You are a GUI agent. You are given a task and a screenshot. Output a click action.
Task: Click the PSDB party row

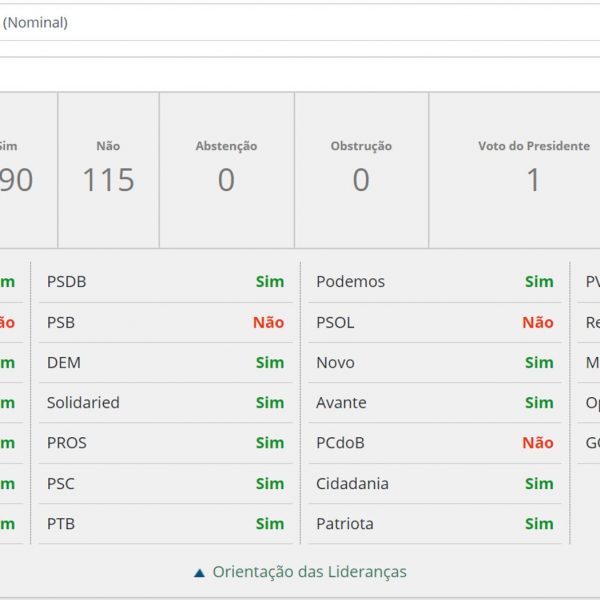tap(165, 282)
